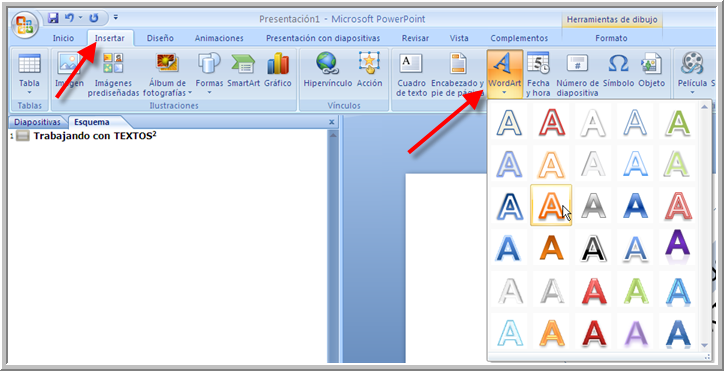Viewport: 724px width, 371px height.
Task: Click WordArt gallery scroll down arrow
Action: pyautogui.click(x=704, y=346)
